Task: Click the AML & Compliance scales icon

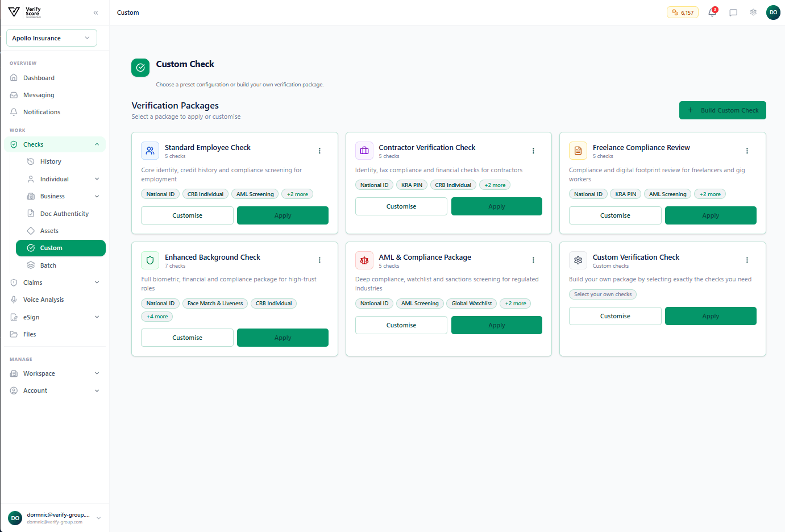Action: click(x=364, y=260)
